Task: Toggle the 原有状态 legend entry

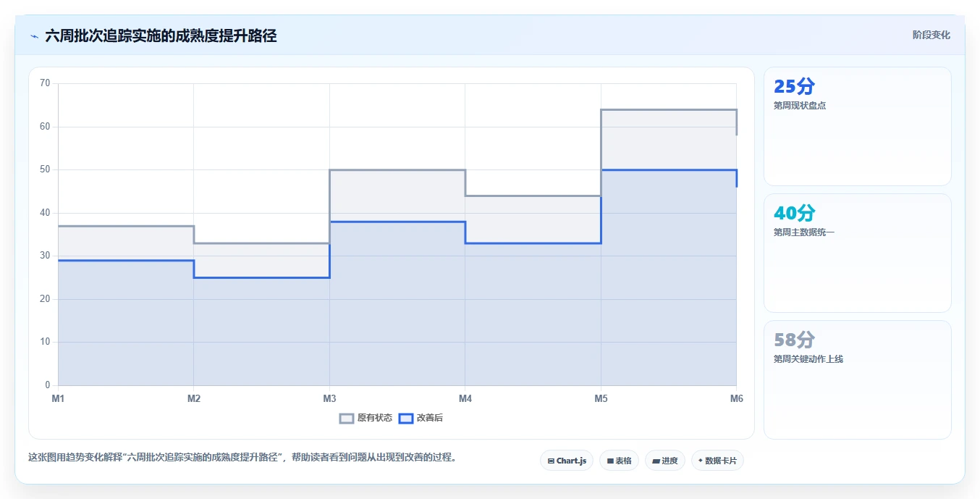Action: [366, 418]
